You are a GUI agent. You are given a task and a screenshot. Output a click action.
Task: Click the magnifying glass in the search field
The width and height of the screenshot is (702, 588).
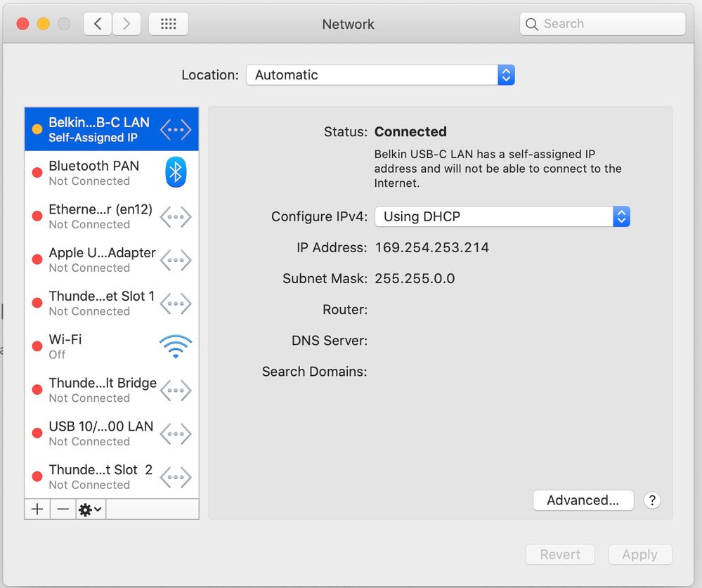[x=533, y=23]
